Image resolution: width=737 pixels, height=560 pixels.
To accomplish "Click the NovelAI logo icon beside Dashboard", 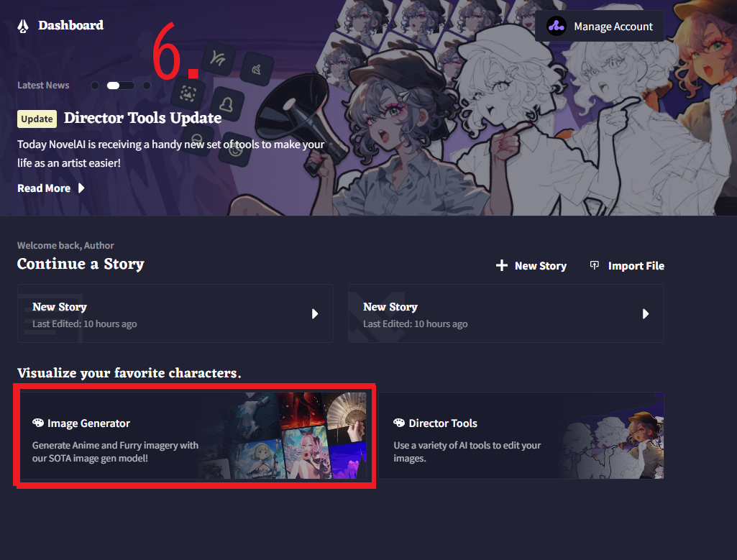I will pos(23,26).
